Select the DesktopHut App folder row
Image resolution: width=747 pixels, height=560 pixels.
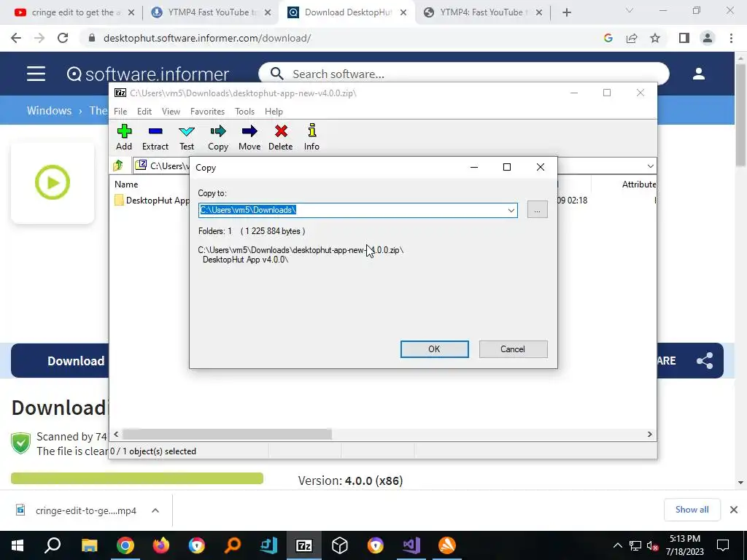(x=152, y=201)
